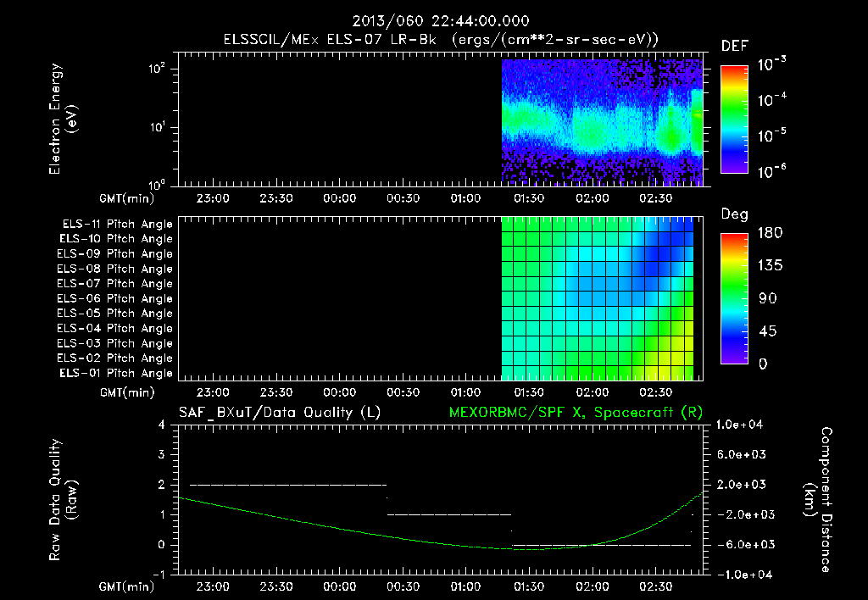Click '23:00' tick under the spectrogram panel

pos(213,198)
